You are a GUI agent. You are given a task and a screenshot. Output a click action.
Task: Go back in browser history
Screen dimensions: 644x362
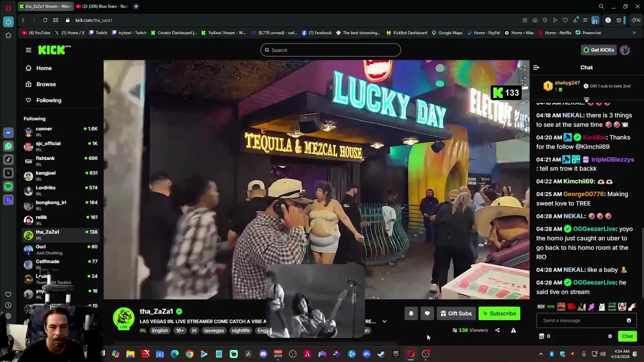tap(23, 20)
